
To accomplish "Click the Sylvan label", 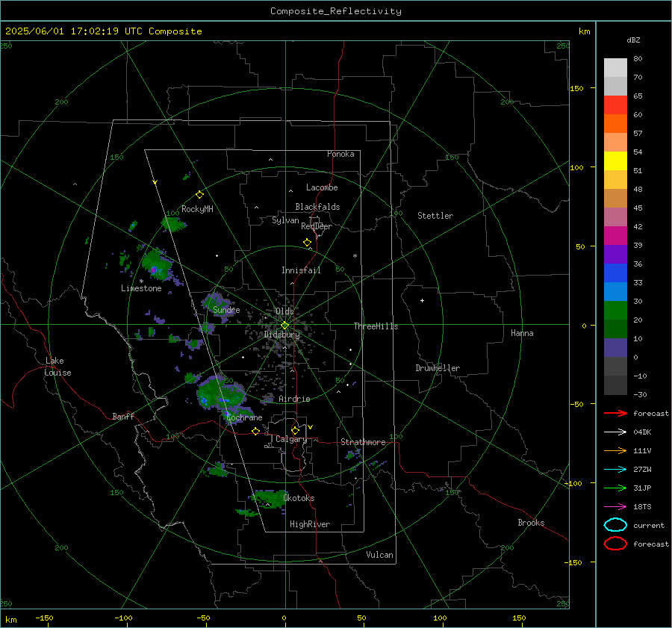I will 285,220.
